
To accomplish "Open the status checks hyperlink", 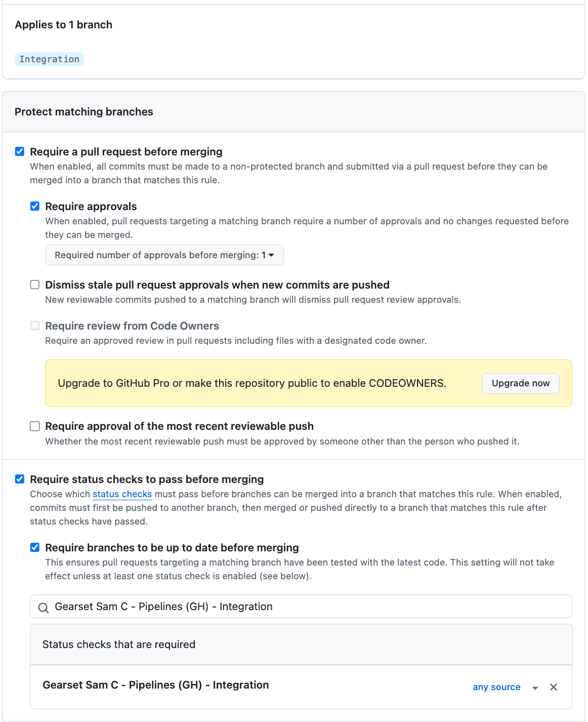I will 122,494.
